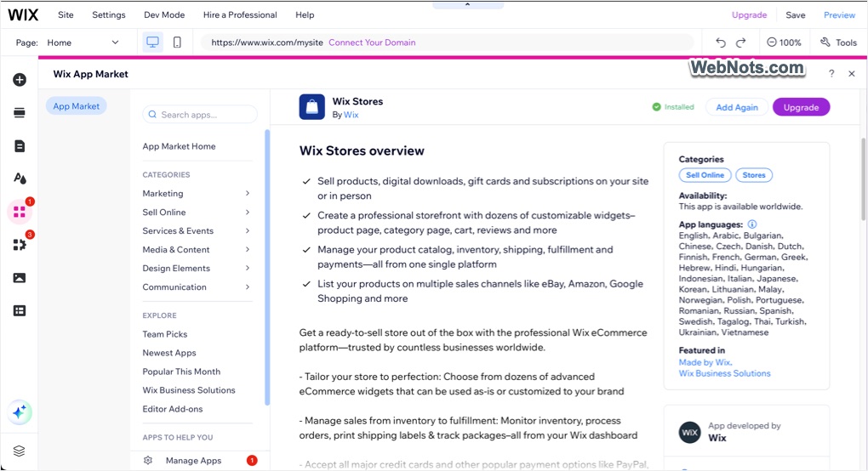Open the Site menu
Viewport: 868px width, 471px height.
pyautogui.click(x=66, y=15)
